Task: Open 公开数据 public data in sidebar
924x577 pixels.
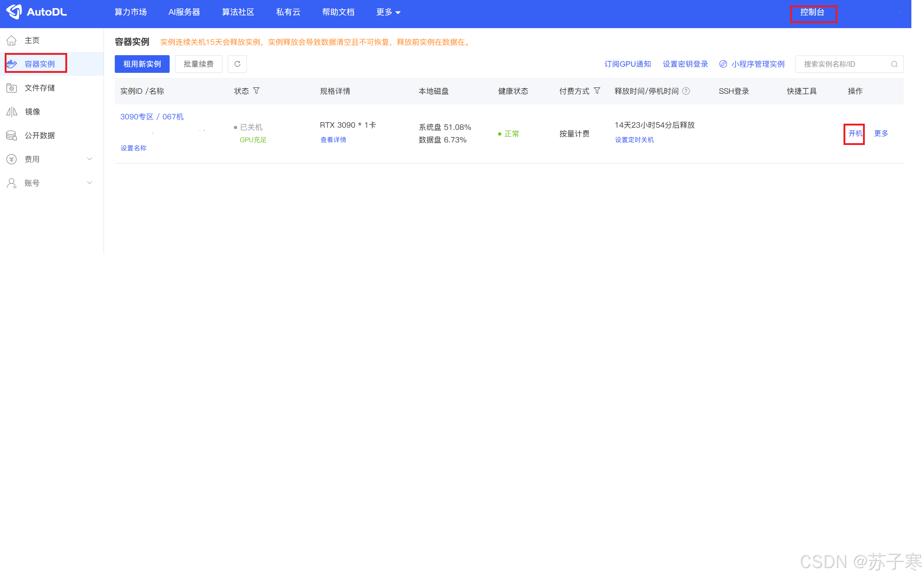Action: click(x=40, y=136)
